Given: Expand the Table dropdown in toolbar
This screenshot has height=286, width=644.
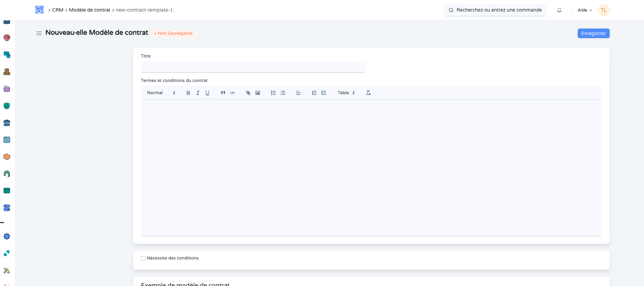Looking at the screenshot, I should click(x=346, y=93).
